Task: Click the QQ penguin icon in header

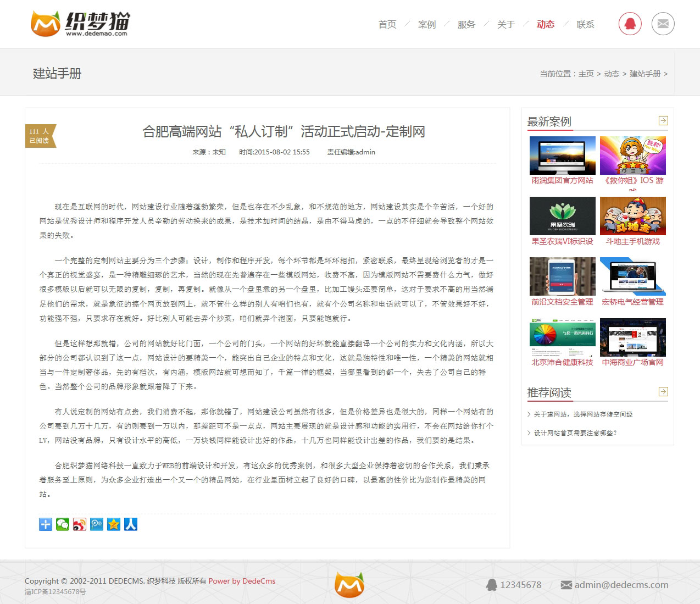Action: click(x=630, y=24)
